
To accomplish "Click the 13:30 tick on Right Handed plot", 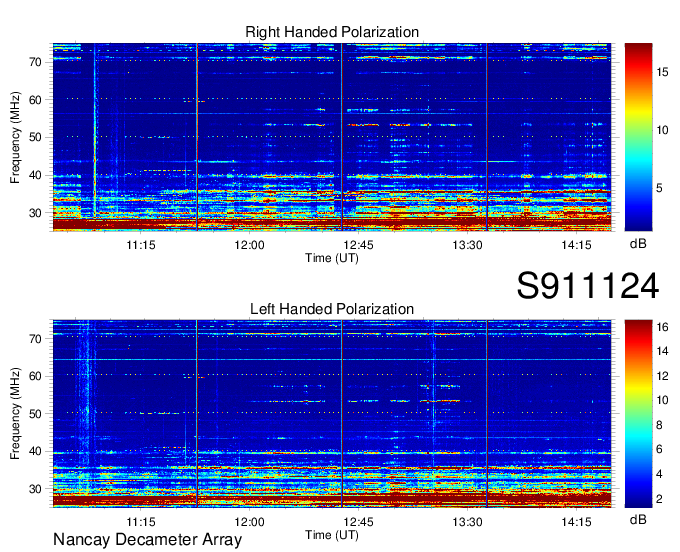I will (467, 245).
